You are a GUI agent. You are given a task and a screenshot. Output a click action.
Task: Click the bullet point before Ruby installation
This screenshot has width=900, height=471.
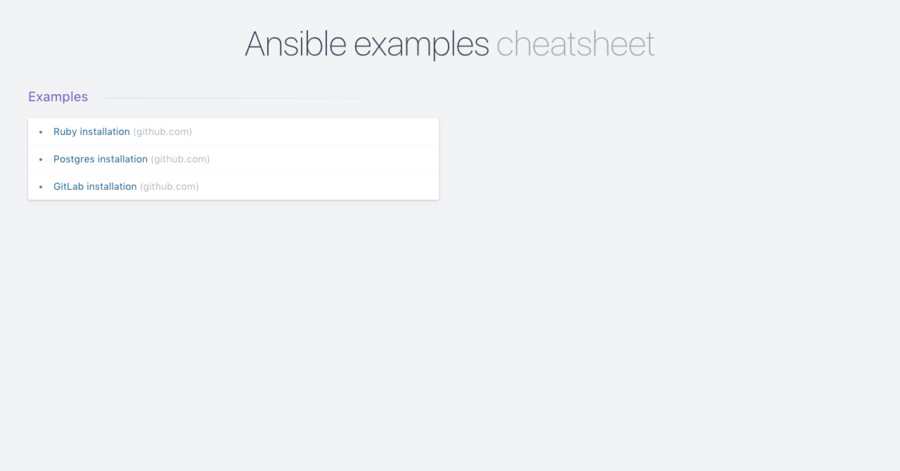pos(41,132)
